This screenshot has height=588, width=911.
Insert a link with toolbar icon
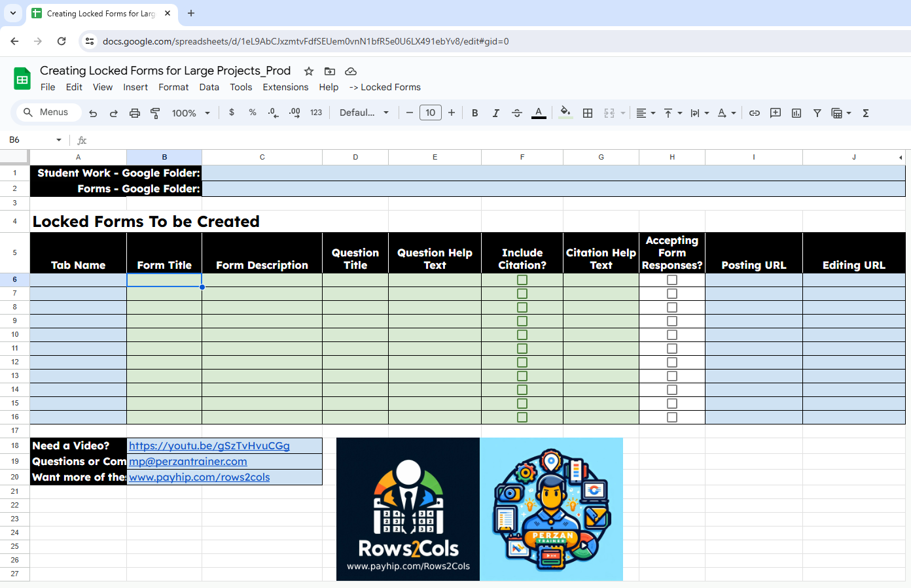tap(755, 113)
